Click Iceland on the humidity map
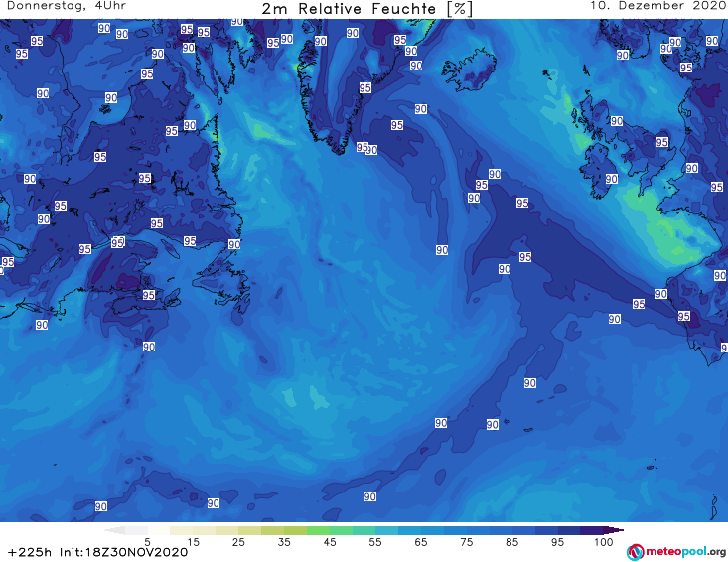This screenshot has width=728, height=562. (x=469, y=71)
